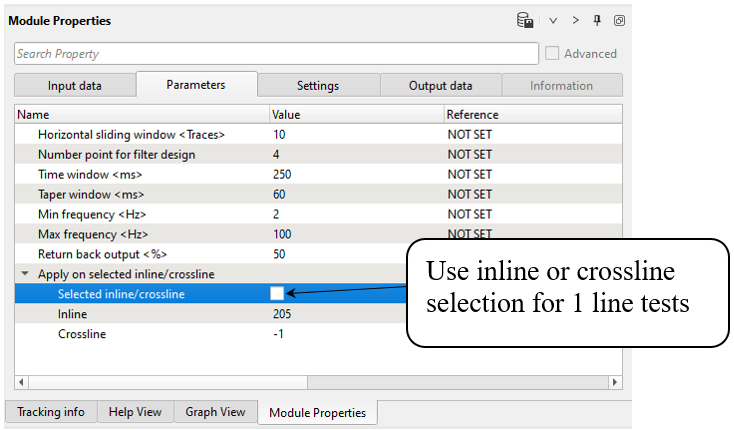Pin the Module Properties panel

597,20
